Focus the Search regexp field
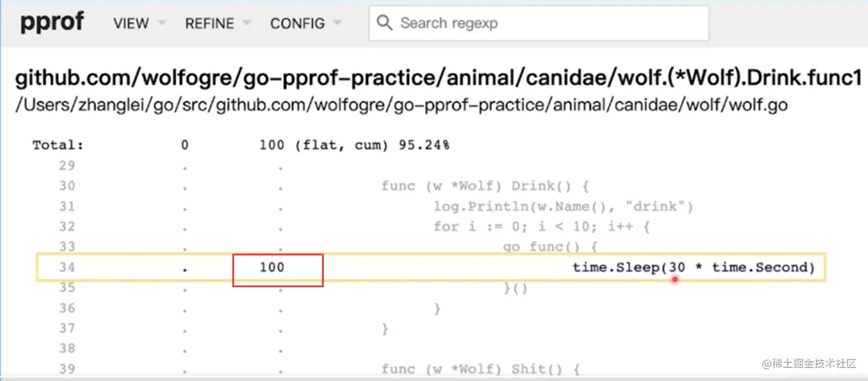 [x=538, y=24]
